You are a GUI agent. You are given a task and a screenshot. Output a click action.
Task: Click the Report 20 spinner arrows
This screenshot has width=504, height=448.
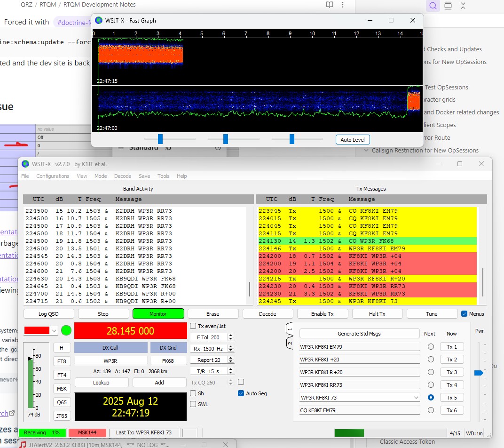click(230, 360)
